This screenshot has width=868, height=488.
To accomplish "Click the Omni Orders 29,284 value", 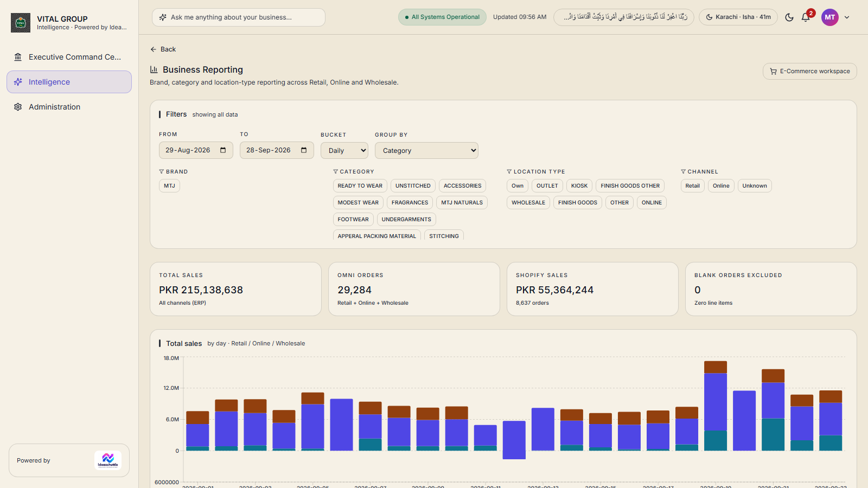I will click(354, 290).
